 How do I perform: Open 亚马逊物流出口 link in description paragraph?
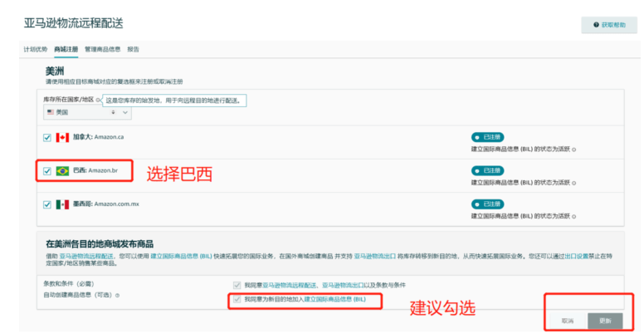[x=375, y=256]
